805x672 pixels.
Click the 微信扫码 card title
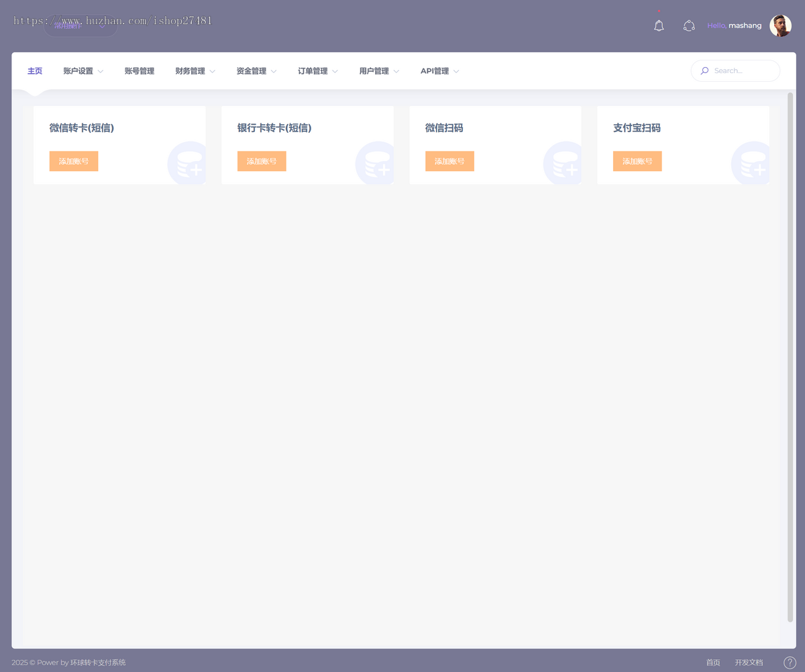tap(444, 127)
